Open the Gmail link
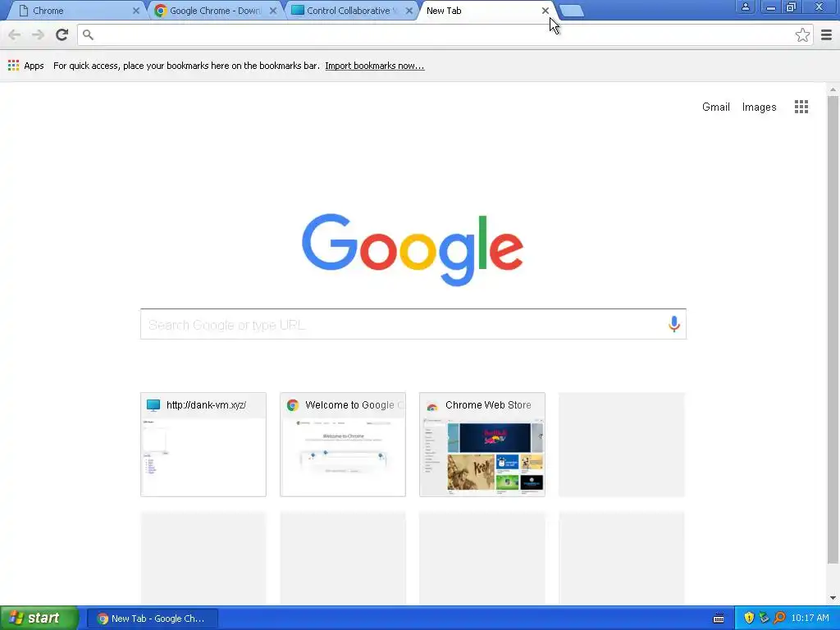The height and width of the screenshot is (630, 840). tap(715, 107)
